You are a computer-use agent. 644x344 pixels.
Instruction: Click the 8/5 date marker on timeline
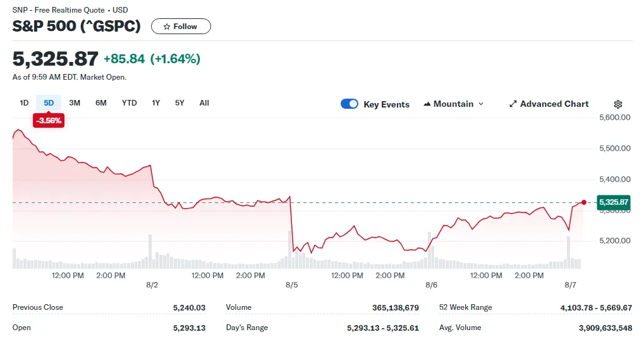(291, 285)
